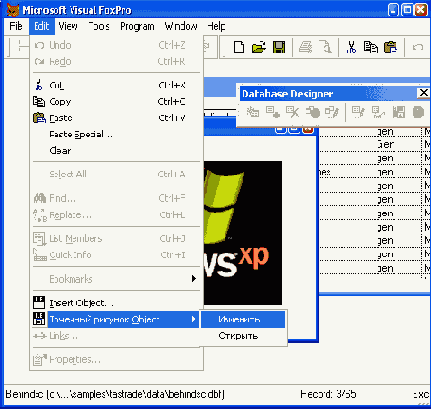The image size is (431, 409).
Task: Click the Paste clipboard toolbar icon
Action: [x=390, y=47]
